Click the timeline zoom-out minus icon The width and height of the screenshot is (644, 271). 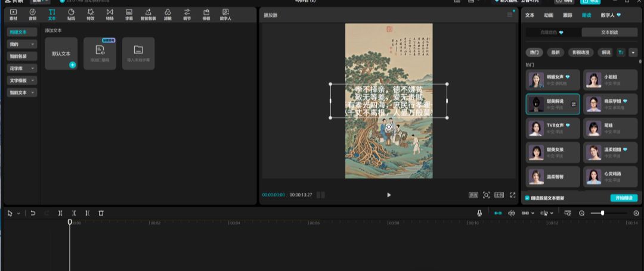581,213
